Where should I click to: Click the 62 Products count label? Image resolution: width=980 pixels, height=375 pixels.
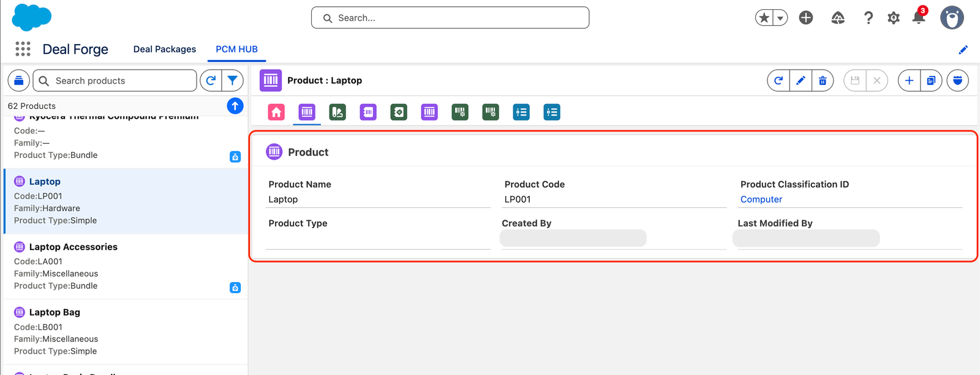pyautogui.click(x=32, y=106)
